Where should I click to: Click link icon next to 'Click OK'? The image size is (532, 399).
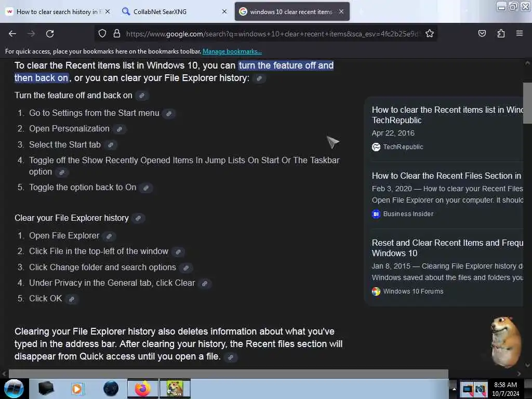point(72,299)
